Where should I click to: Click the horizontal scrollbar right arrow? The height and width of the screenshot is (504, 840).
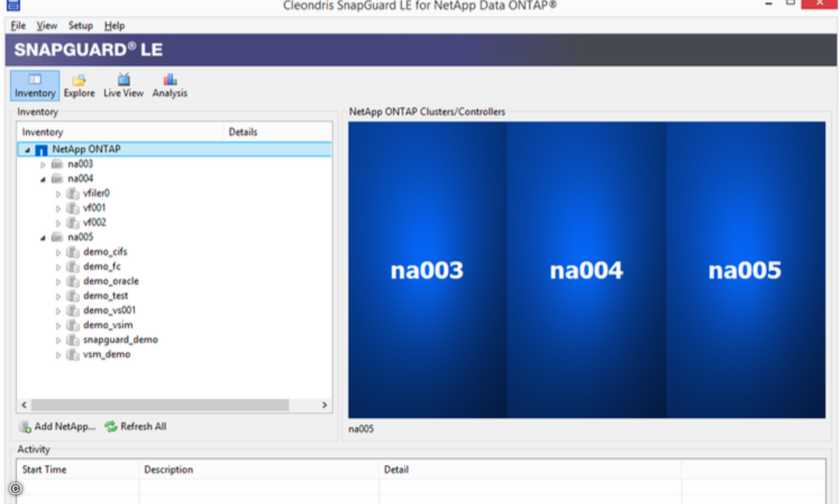coord(324,405)
